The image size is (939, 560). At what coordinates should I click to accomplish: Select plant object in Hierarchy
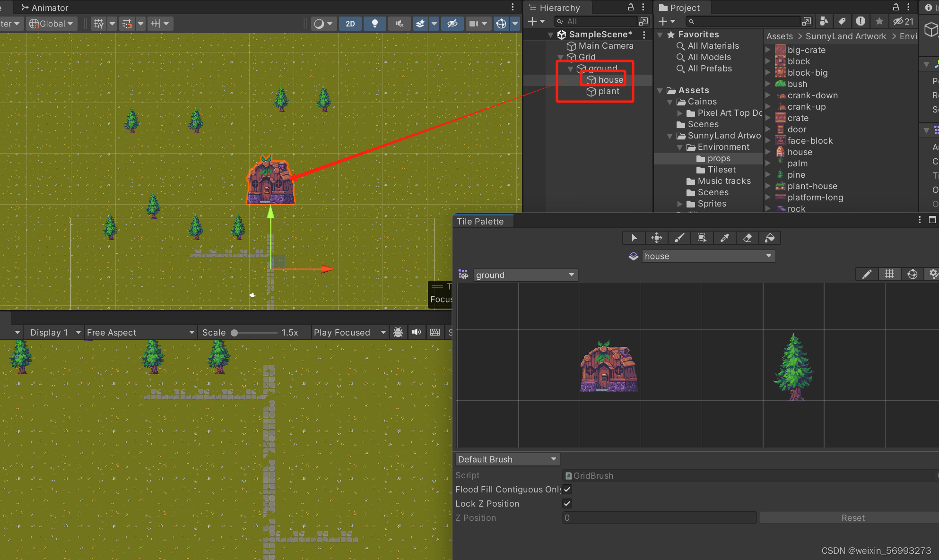click(609, 92)
